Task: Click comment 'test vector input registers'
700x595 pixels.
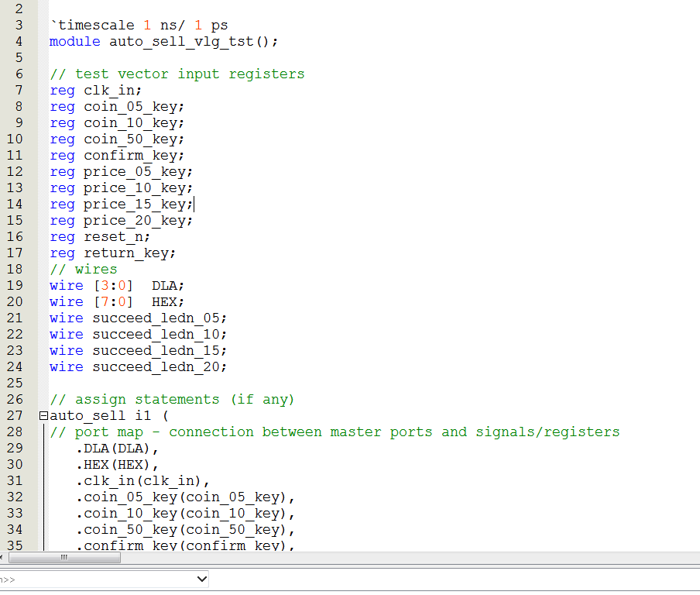Action: [190, 74]
